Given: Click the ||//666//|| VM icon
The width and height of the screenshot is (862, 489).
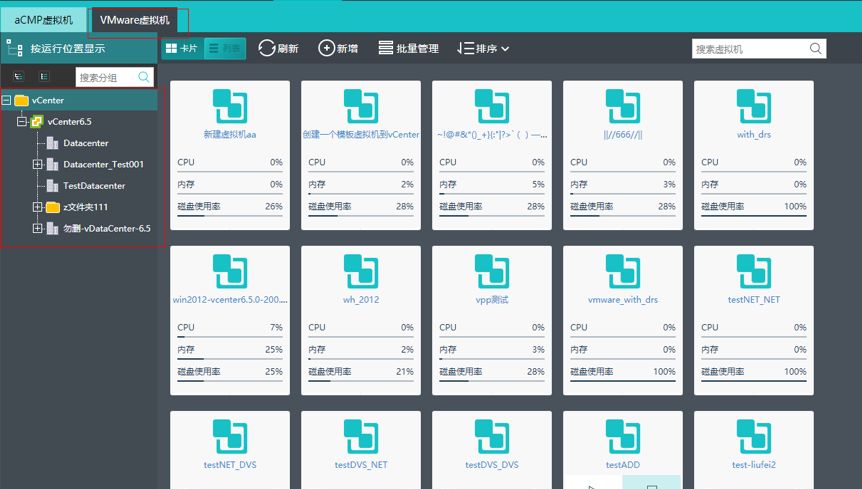Looking at the screenshot, I should [623, 105].
